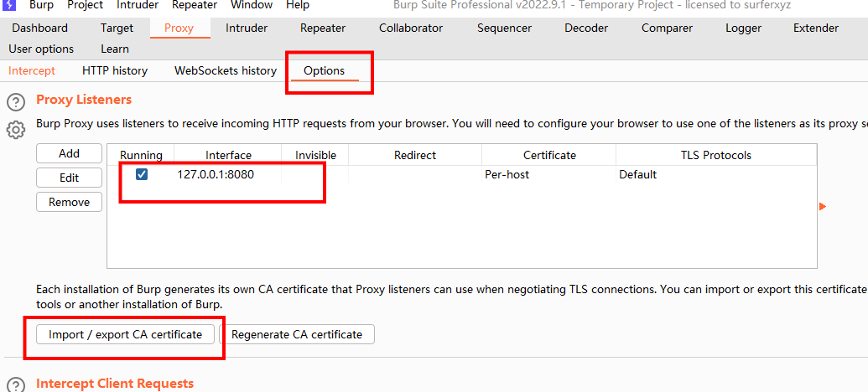Click the orange arrow beside listeners table

[x=823, y=207]
